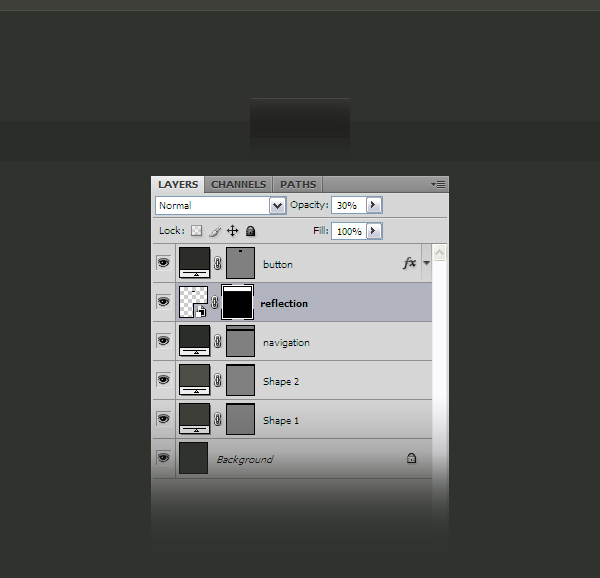Open the Layers panel options menu

coord(438,184)
